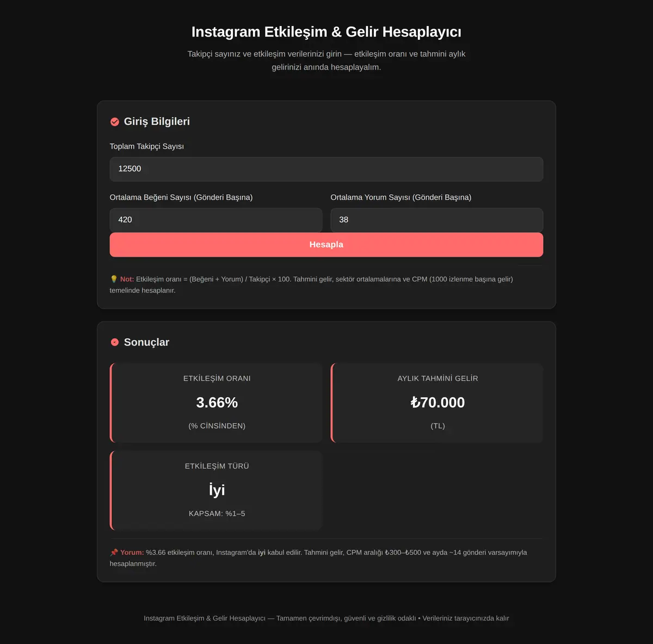Select the Etkileşim Türü result card

[216, 490]
